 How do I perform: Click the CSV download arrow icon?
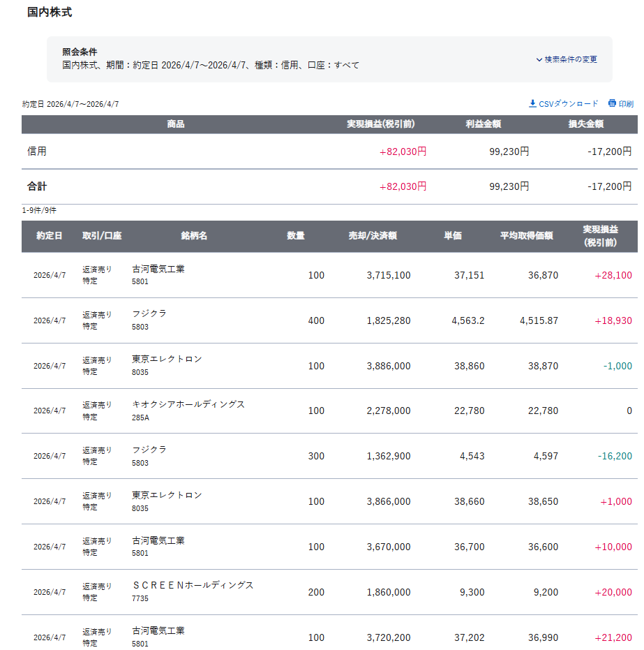pyautogui.click(x=533, y=103)
